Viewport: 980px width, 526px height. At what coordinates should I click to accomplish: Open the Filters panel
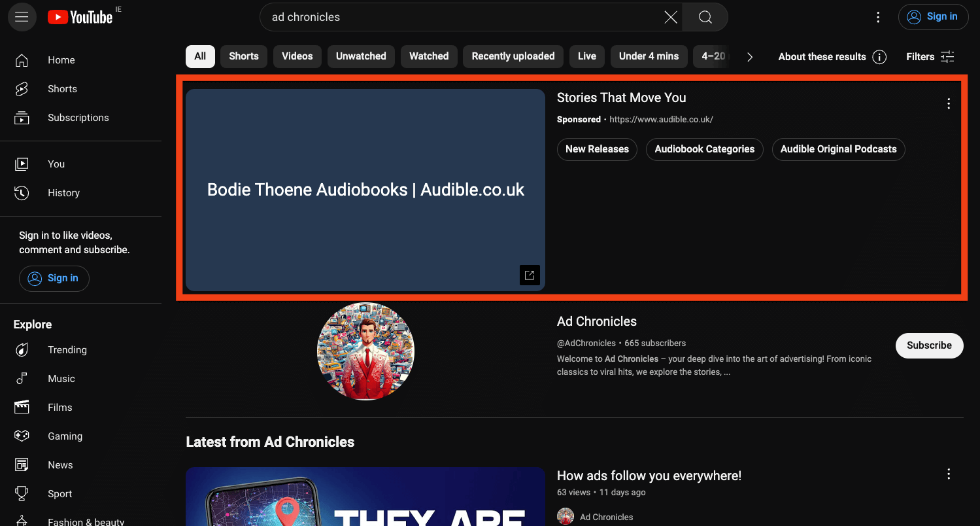click(930, 57)
